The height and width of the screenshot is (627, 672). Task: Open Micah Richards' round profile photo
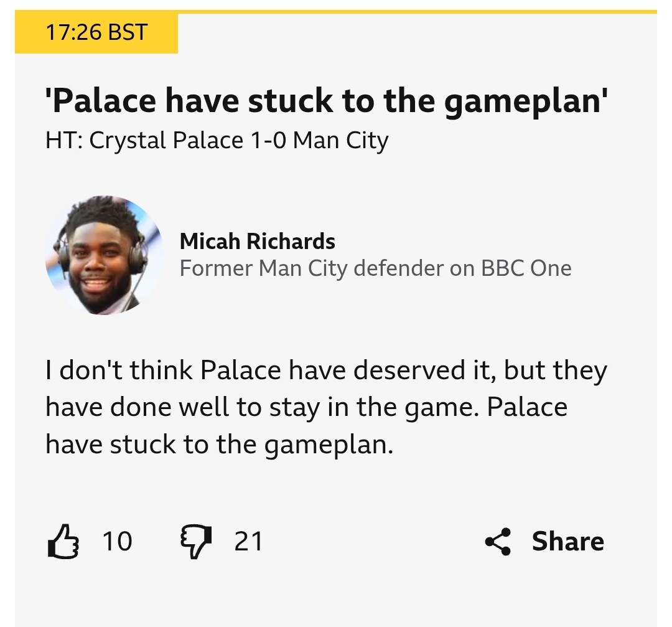pyautogui.click(x=104, y=255)
